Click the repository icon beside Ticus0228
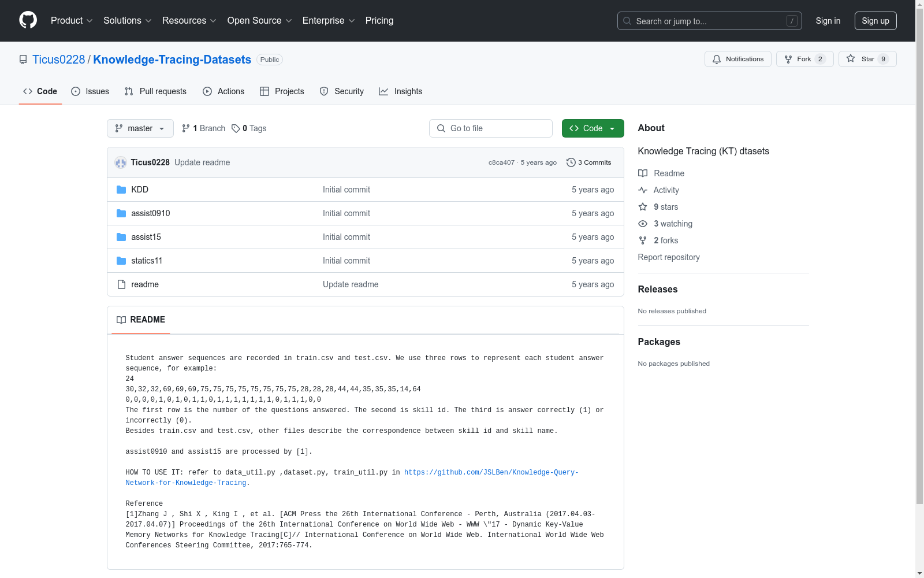Viewport: 924px width, 578px height. [x=23, y=60]
